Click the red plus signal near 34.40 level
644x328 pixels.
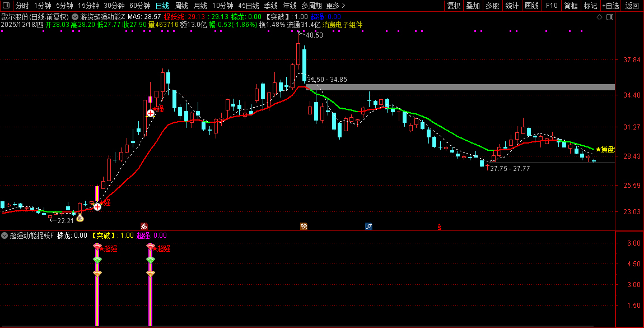pos(151,113)
